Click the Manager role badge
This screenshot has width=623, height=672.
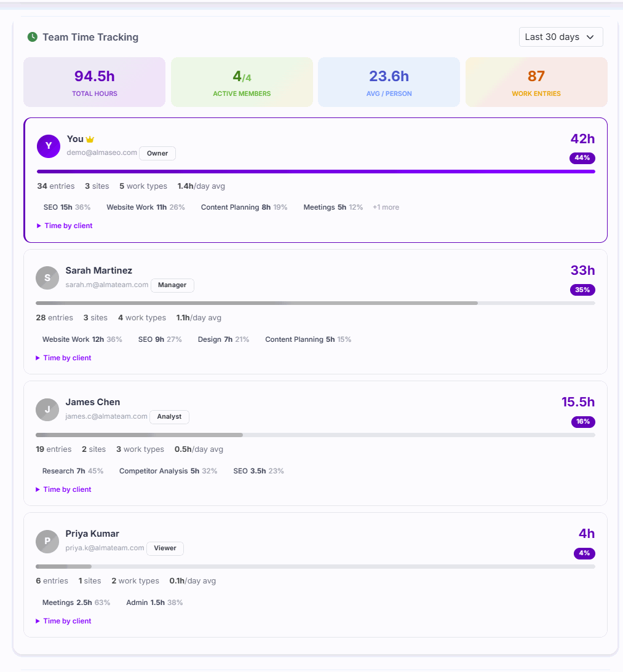[172, 285]
